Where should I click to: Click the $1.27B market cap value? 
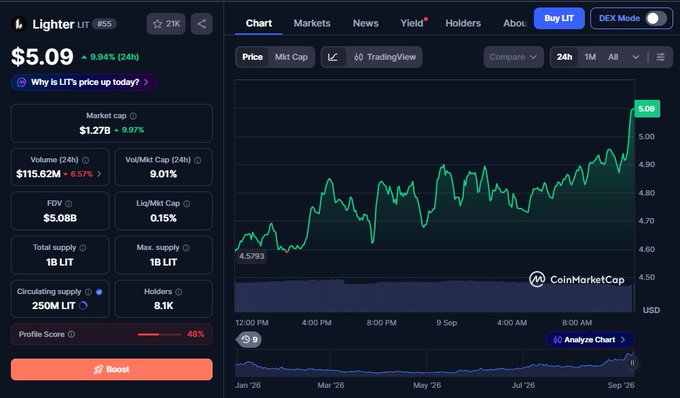(x=95, y=130)
